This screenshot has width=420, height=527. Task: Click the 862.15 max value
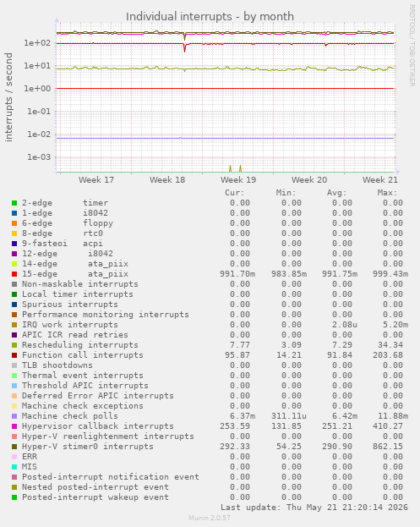tap(387, 447)
